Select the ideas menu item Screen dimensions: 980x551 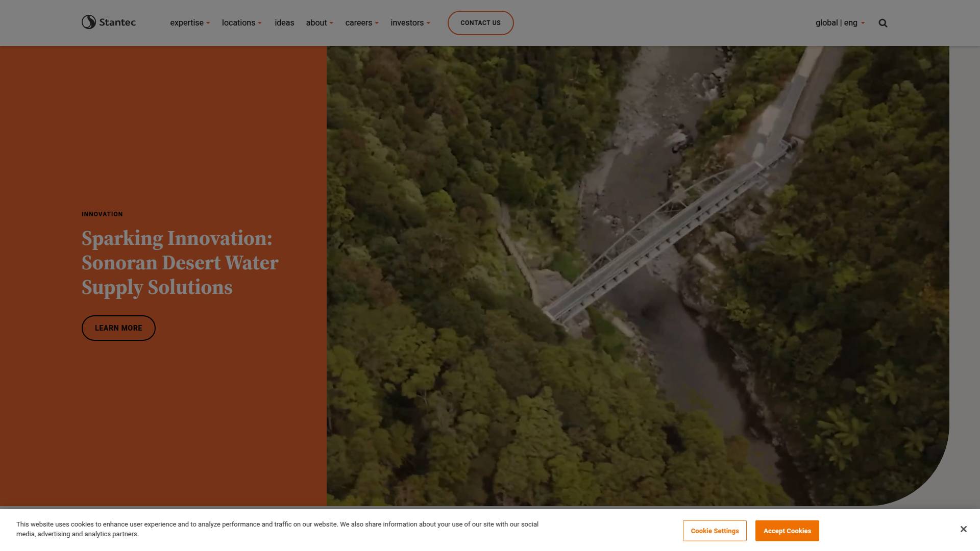pyautogui.click(x=284, y=22)
